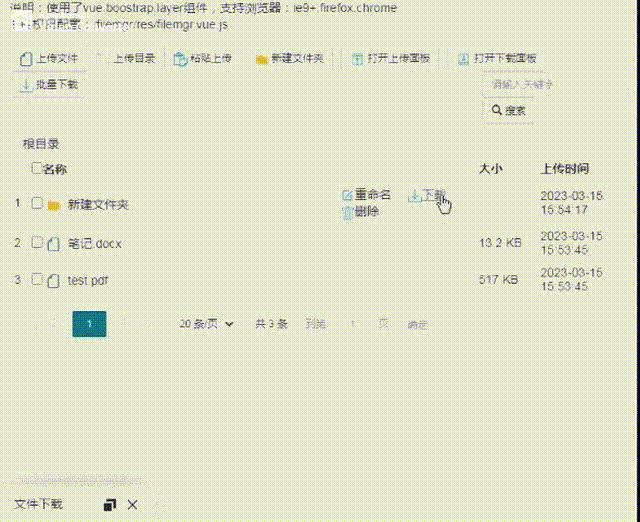
Task: Click the 笔记.docx file name
Action: [95, 244]
